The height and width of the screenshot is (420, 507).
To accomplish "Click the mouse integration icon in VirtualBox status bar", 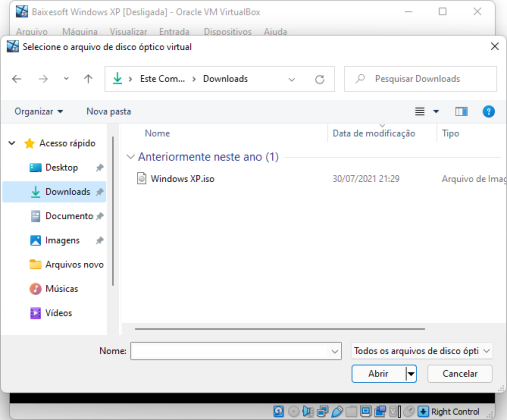I will click(409, 412).
